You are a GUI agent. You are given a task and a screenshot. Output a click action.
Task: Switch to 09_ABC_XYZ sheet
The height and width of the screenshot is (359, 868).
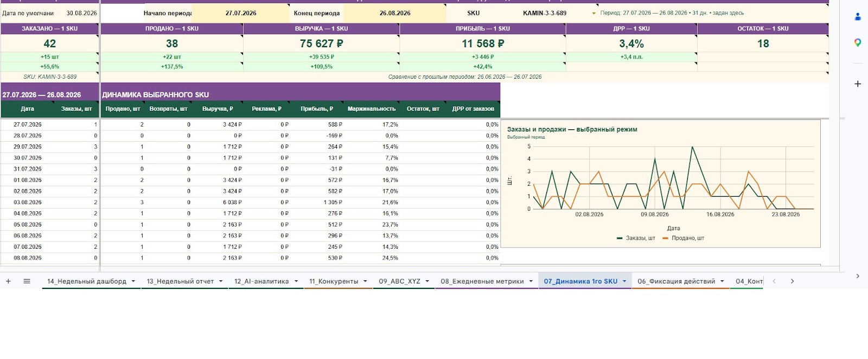pos(399,281)
